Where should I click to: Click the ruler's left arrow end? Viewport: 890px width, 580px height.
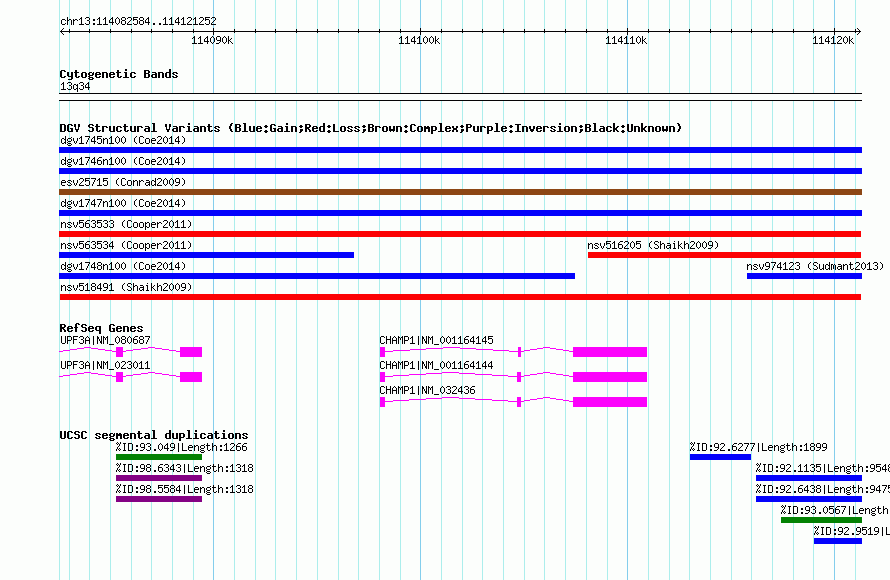pos(62,31)
